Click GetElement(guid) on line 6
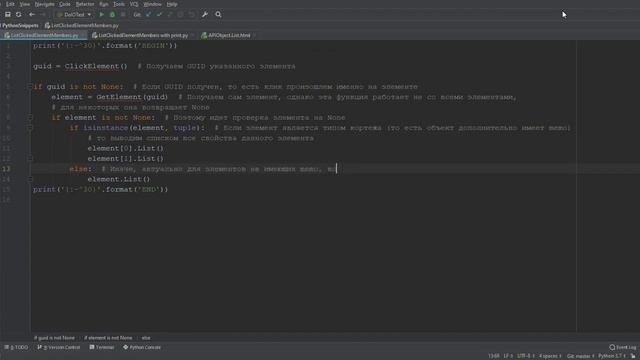 132,97
